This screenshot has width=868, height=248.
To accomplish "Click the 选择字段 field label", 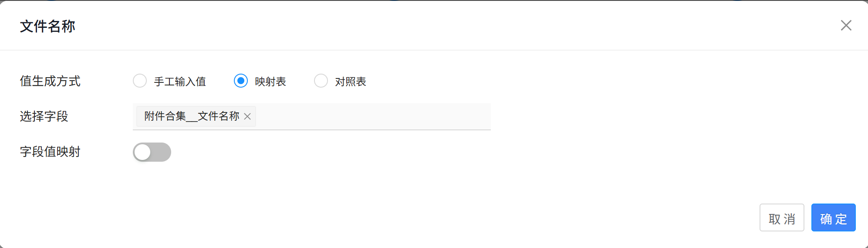I will tap(44, 116).
